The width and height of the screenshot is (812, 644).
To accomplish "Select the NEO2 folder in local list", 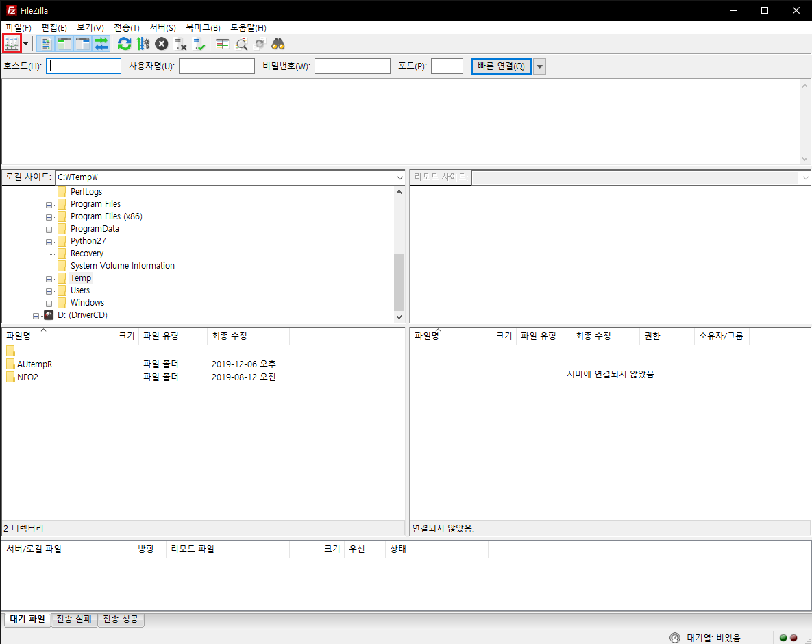I will click(27, 377).
